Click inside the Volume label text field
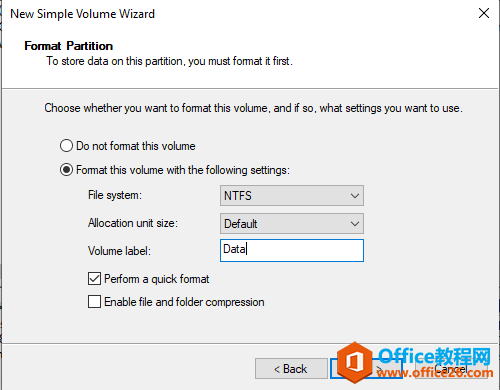The width and height of the screenshot is (500, 390). 292,250
